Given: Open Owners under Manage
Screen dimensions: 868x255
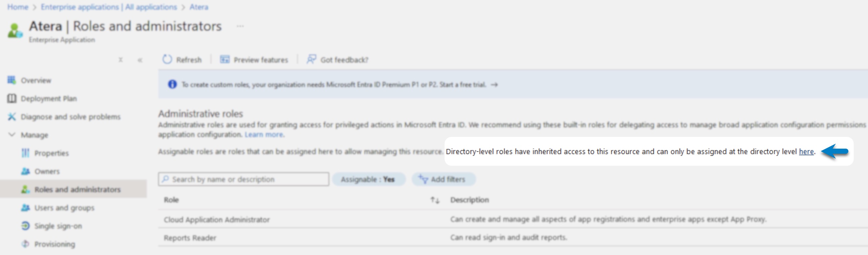Looking at the screenshot, I should click(47, 171).
